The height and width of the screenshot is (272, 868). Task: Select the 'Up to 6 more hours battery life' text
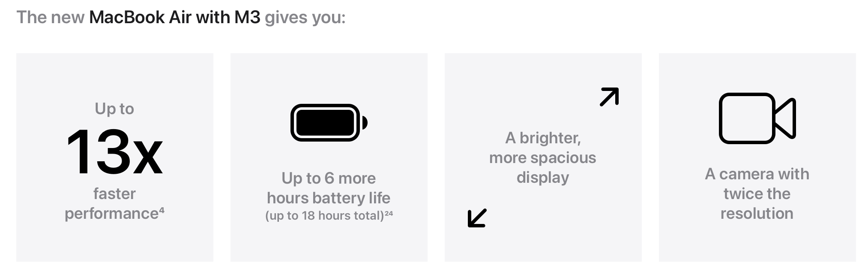(329, 188)
